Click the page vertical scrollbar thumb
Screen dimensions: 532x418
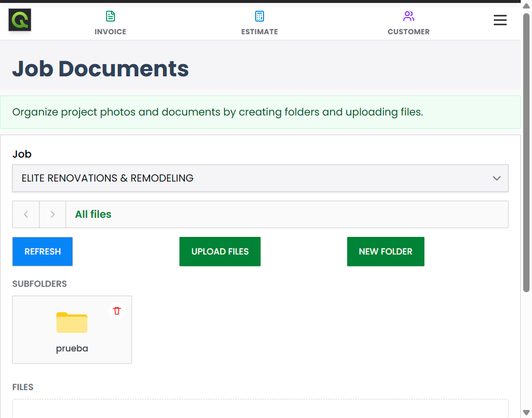tap(526, 152)
